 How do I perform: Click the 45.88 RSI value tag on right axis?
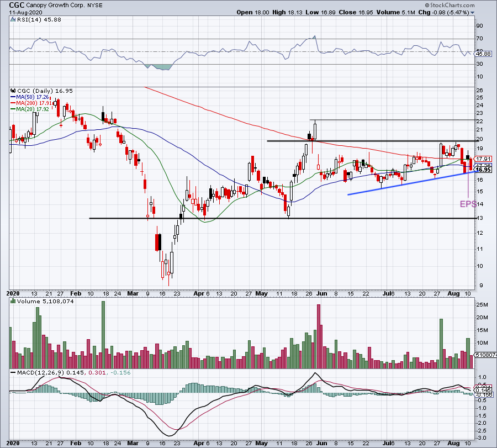[483, 54]
